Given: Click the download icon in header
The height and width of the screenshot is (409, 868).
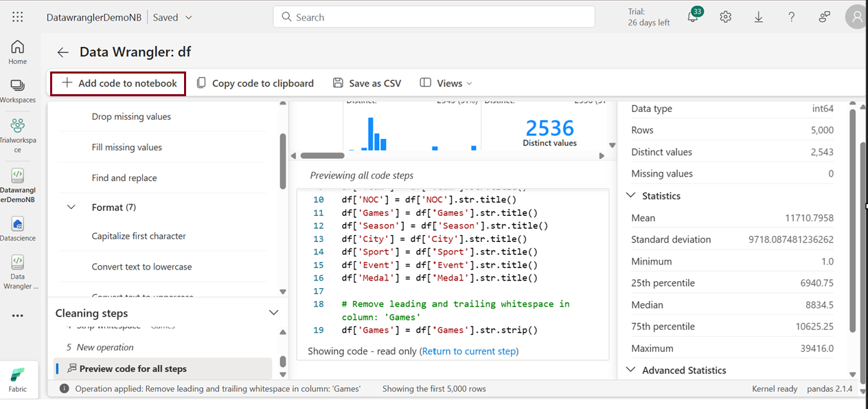Looking at the screenshot, I should [759, 17].
